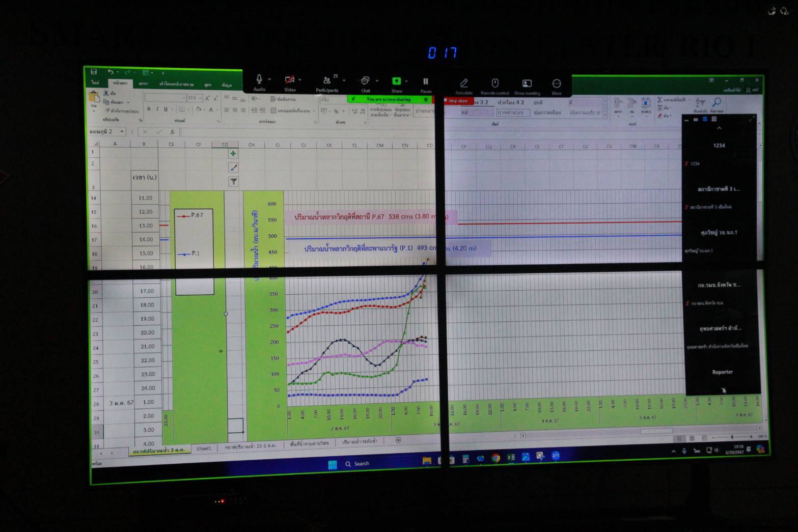This screenshot has height=532, width=798.
Task: Open Chrome from the taskbar
Action: [496, 458]
